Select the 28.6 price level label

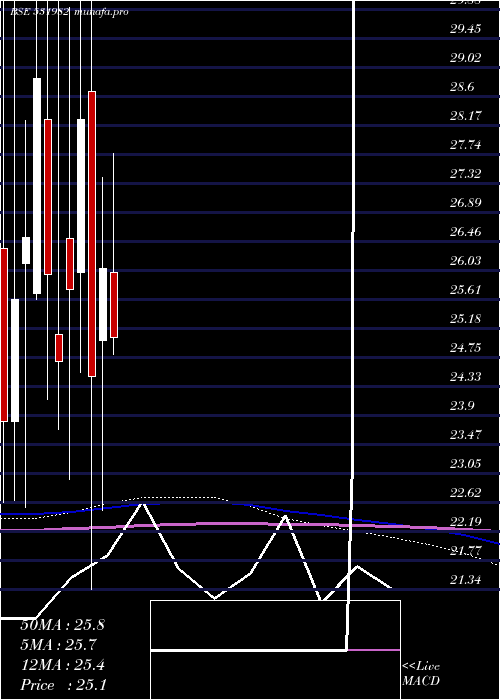tap(462, 87)
